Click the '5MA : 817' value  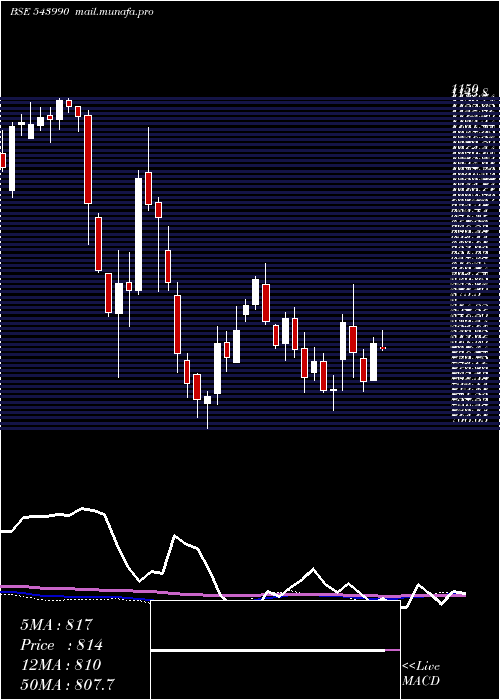(x=56, y=625)
